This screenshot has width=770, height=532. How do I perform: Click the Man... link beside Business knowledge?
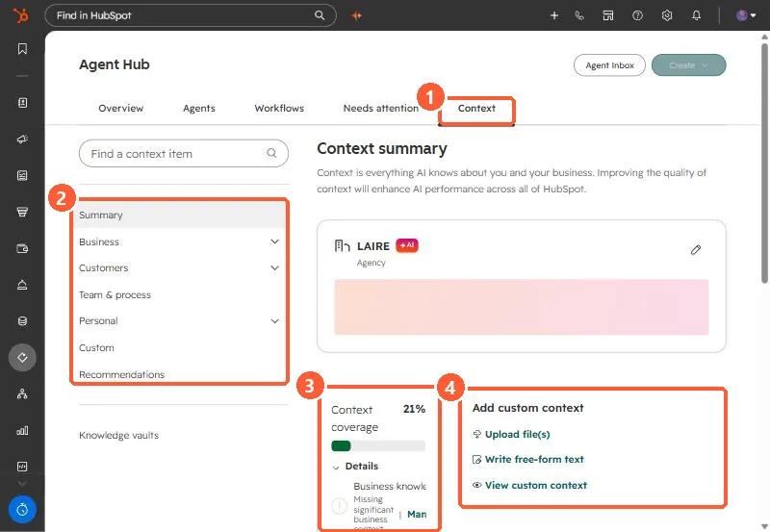pyautogui.click(x=417, y=515)
